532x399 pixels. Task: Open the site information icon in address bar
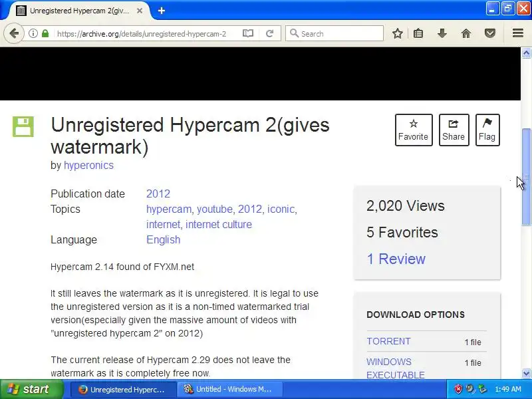[33, 33]
